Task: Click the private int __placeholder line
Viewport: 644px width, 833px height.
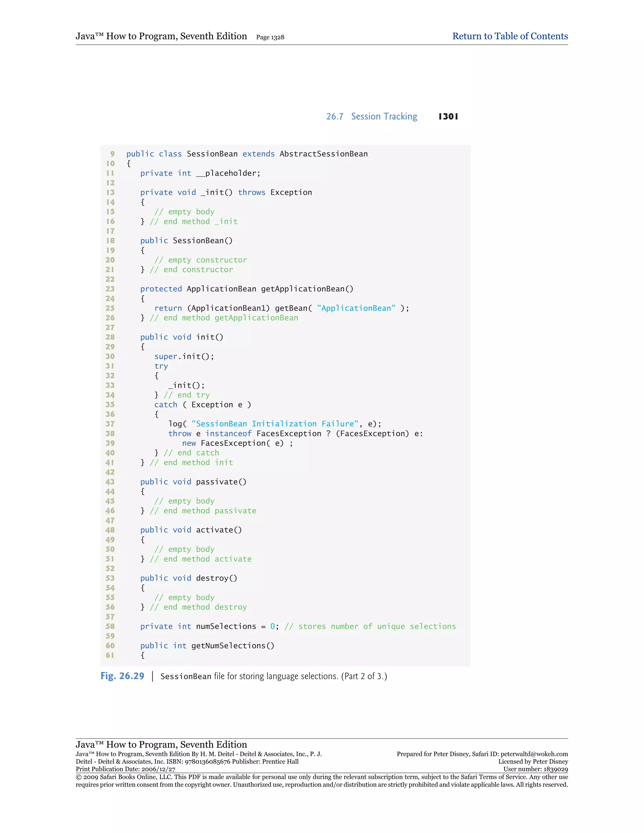Action: [200, 173]
